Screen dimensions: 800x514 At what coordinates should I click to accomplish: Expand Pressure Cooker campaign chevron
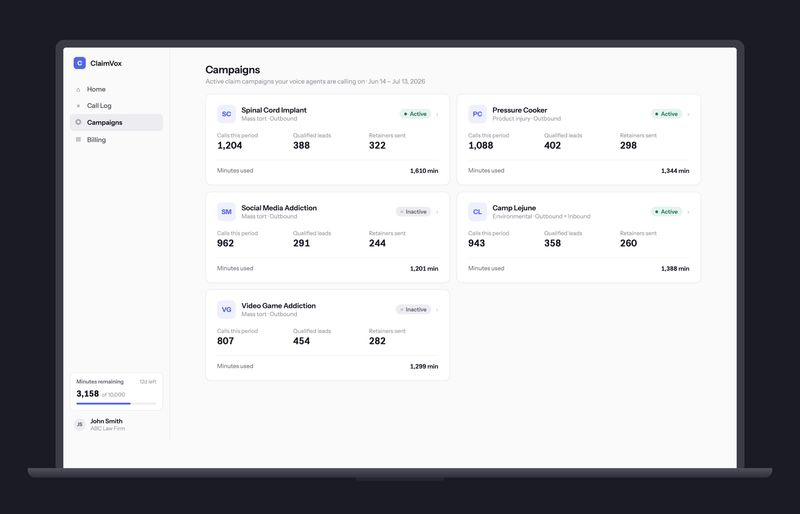[x=688, y=114]
